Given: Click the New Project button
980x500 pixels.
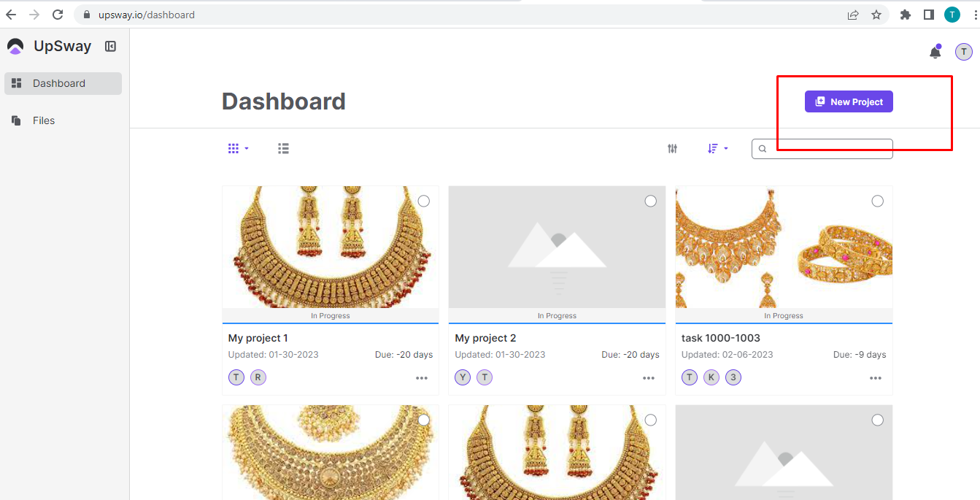Looking at the screenshot, I should click(x=849, y=102).
